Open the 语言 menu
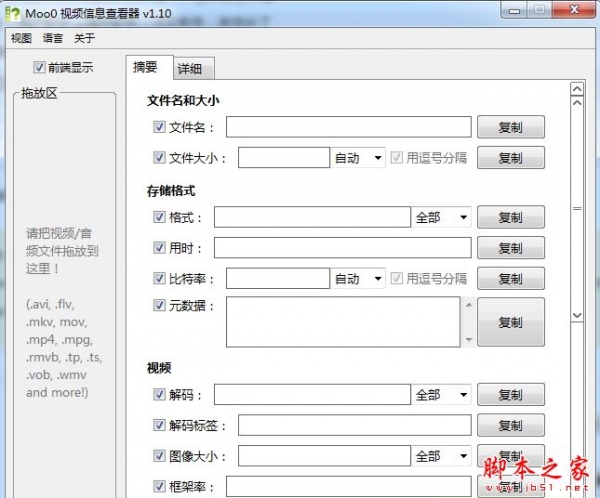600x498 pixels. 53,38
